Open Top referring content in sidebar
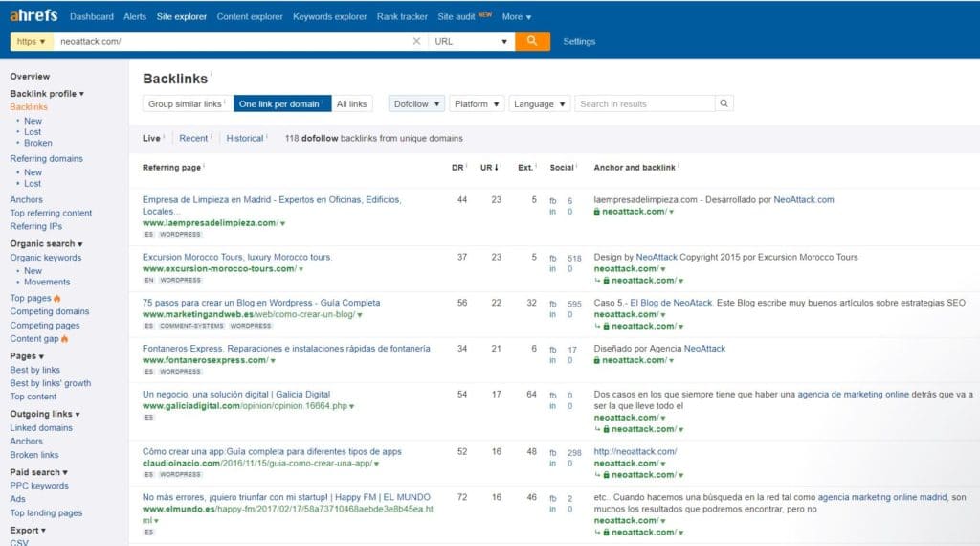 click(x=51, y=214)
